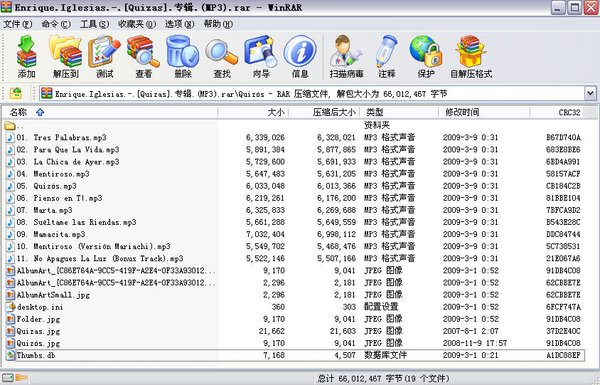Screen dimensions: 600x385
Task: Click the music icon of 01. Tres Palabras.mp3
Action: (x=10, y=137)
